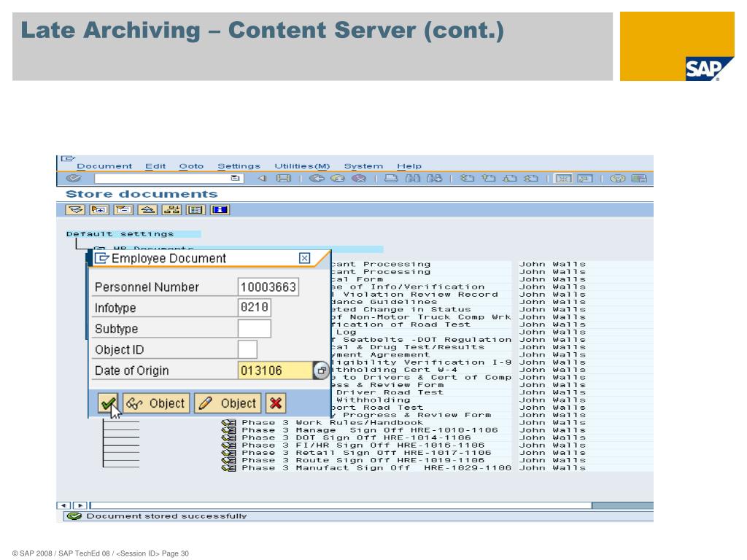This screenshot has height=560, width=747.
Task: Click the Display Object button with glasses
Action: click(156, 403)
